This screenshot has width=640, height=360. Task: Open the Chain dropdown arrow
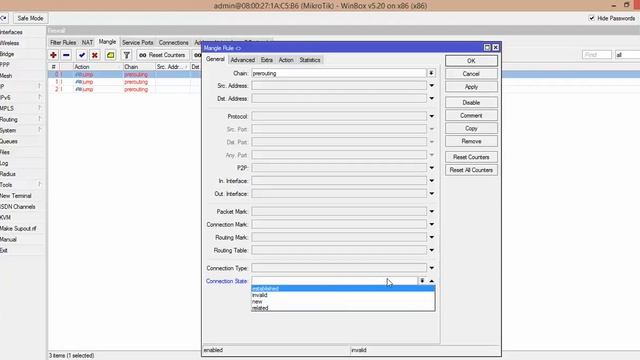tap(431, 73)
